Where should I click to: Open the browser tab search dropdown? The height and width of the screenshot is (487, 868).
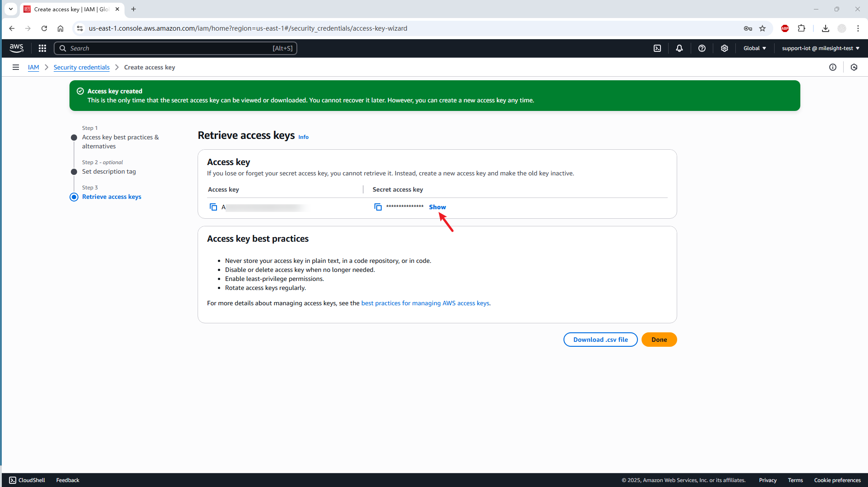point(11,9)
